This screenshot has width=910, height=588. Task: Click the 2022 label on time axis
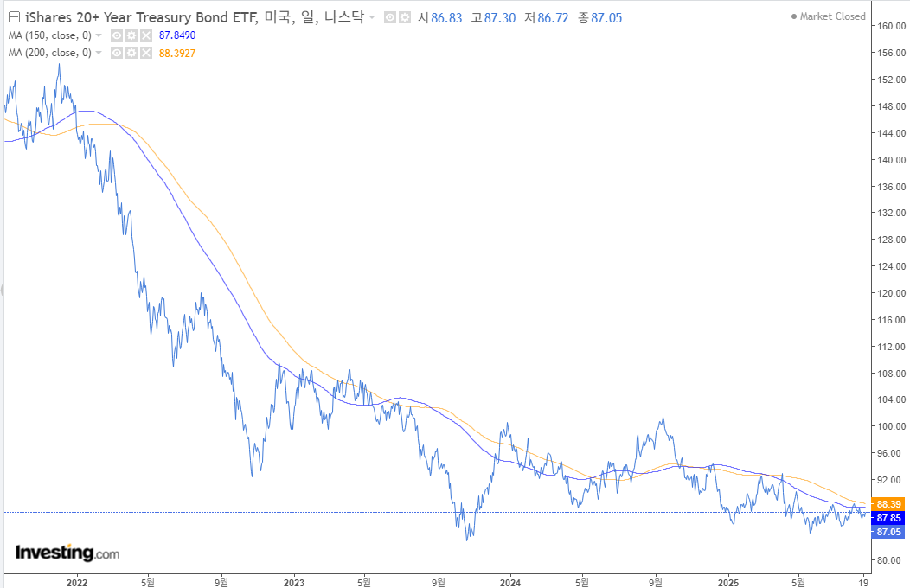tap(77, 582)
